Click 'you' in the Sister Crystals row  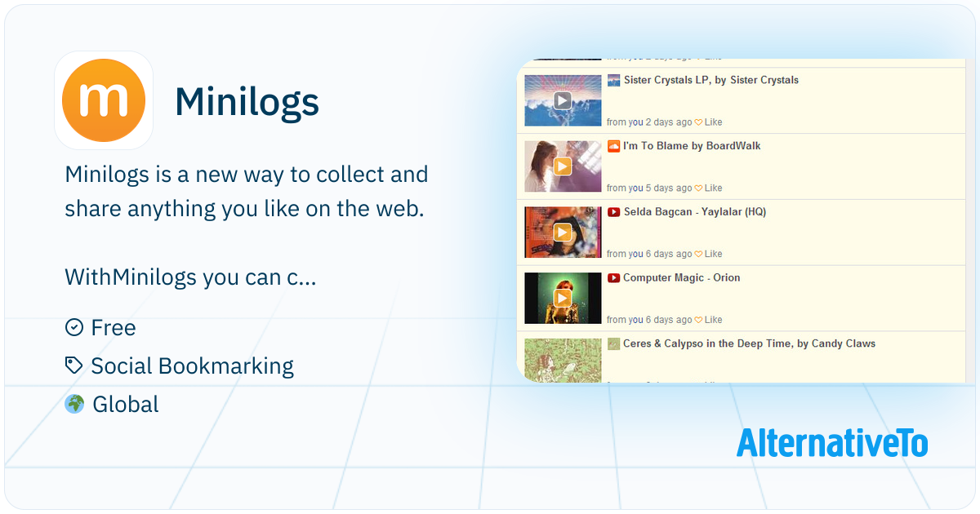pyautogui.click(x=636, y=122)
